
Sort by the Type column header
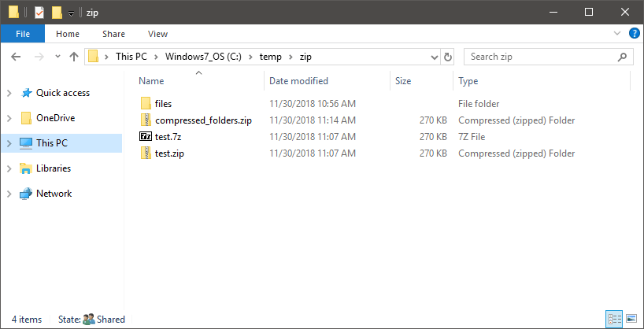click(468, 81)
